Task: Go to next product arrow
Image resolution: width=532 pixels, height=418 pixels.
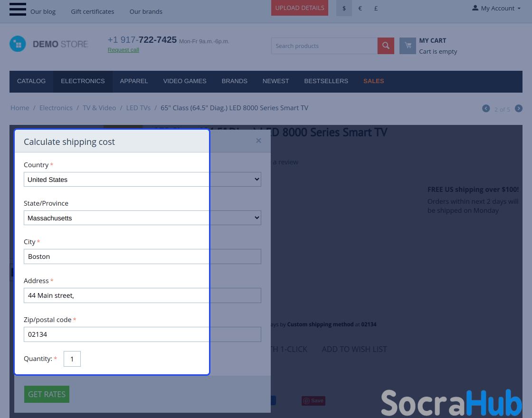Action: (x=518, y=109)
